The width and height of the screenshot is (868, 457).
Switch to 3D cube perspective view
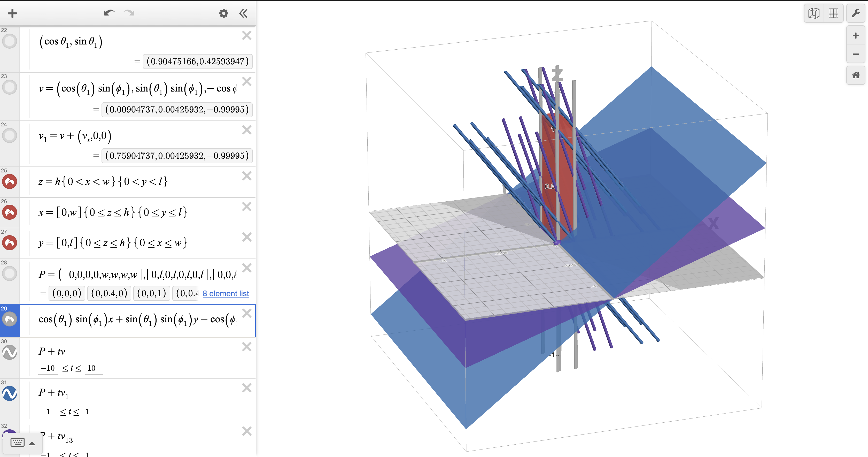pyautogui.click(x=814, y=13)
